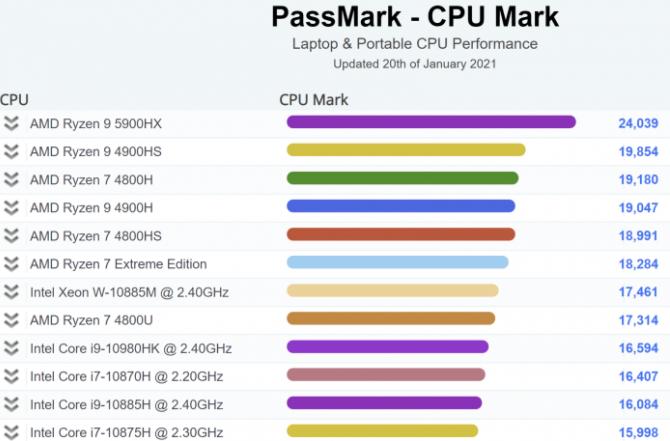Click chevron icon beside Ryzen 7 Extreme Edition
This screenshot has height=441, width=670.
pos(12,264)
